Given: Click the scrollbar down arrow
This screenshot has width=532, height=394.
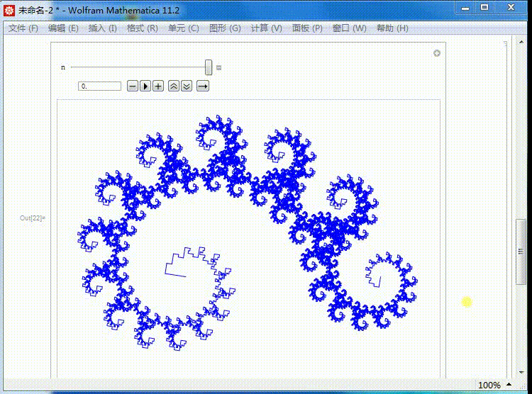Looking at the screenshot, I should (x=521, y=372).
